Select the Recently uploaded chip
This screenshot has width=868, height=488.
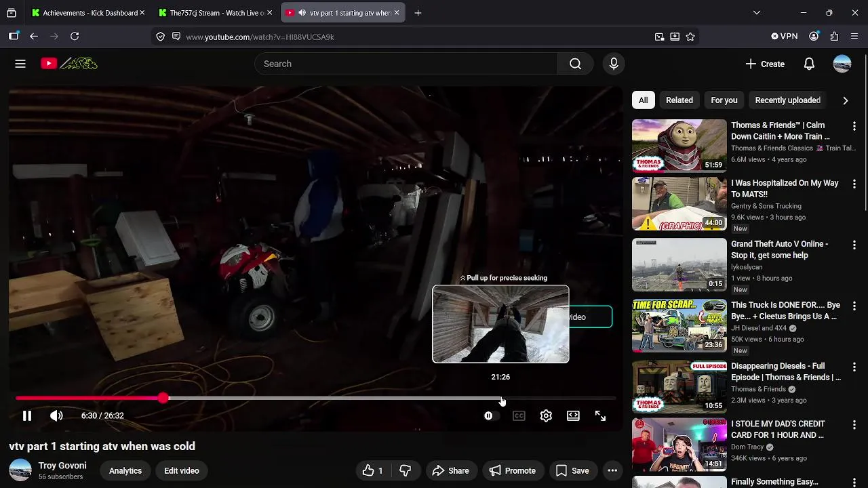click(x=787, y=100)
